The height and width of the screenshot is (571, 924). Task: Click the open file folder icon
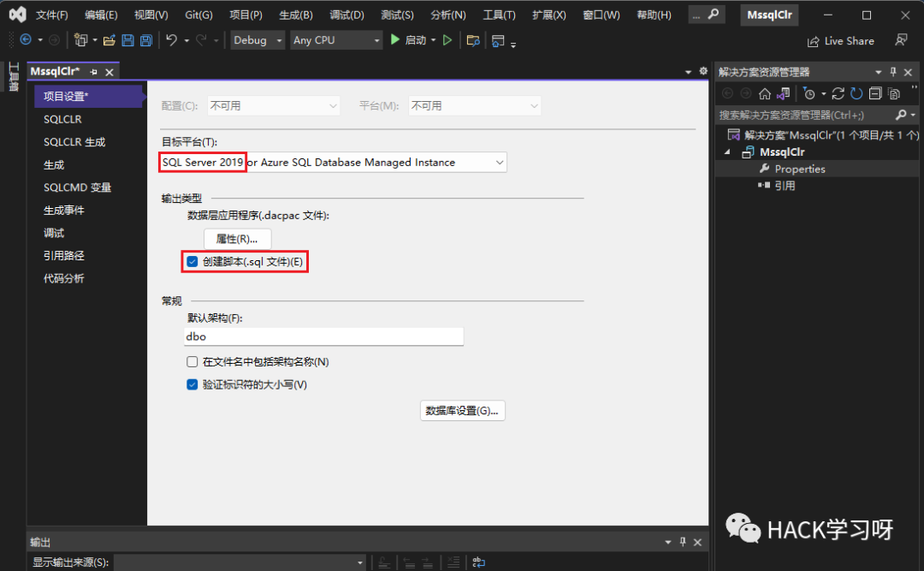[x=109, y=40]
